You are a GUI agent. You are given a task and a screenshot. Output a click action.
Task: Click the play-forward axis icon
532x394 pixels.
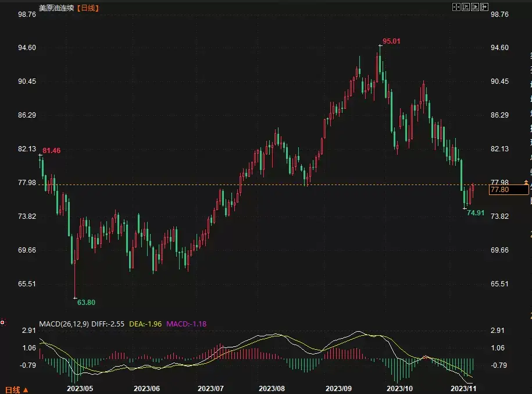(475, 7)
